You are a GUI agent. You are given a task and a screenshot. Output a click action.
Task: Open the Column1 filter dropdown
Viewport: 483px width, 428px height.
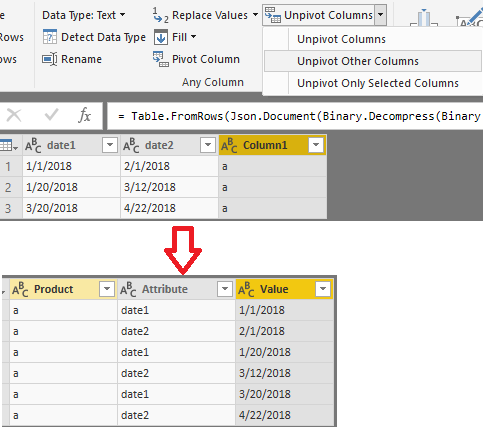coord(316,145)
